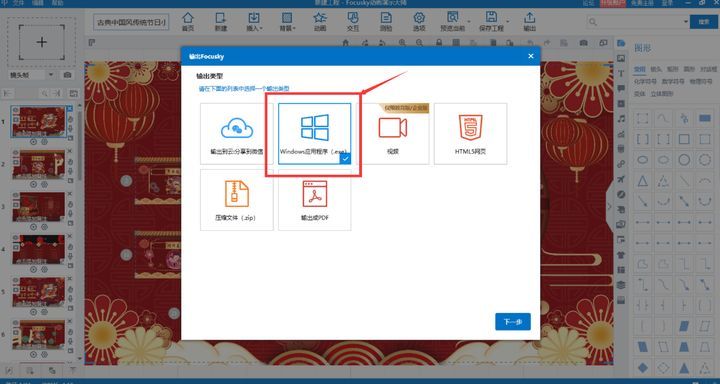Viewport: 720px width, 384px height.
Task: Open the shirt theme icon in side strip
Action: point(621,254)
